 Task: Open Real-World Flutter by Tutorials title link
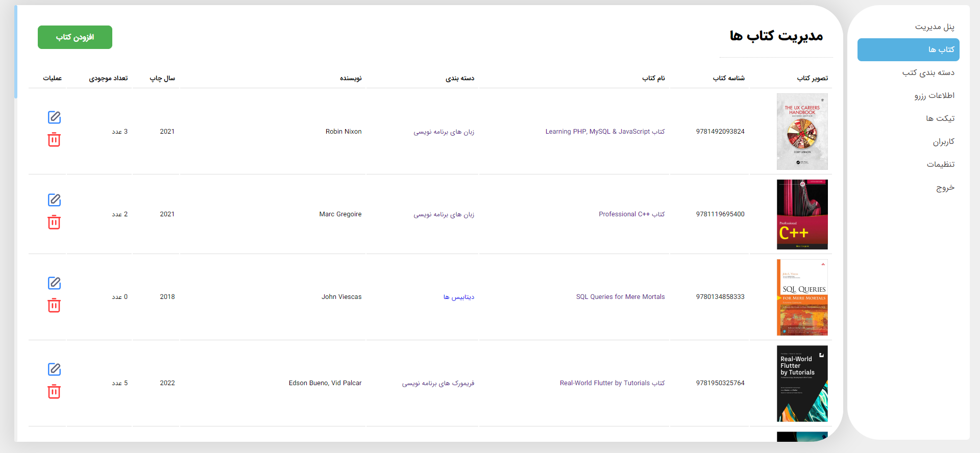[x=612, y=383]
